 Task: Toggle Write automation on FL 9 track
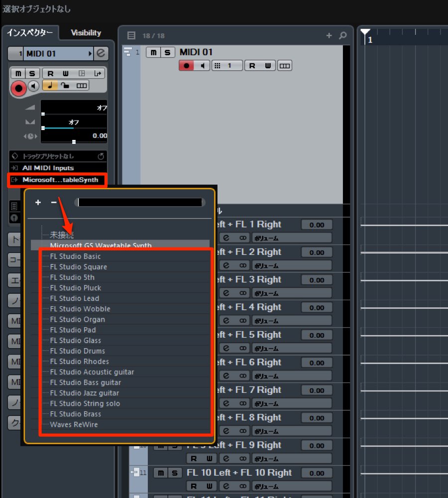point(209,458)
